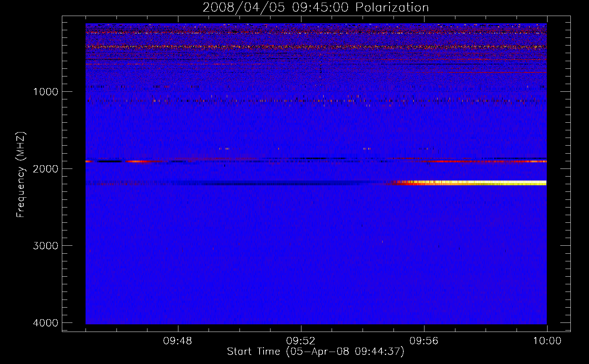Click the plot title '2008/04/05 09:45:00 Polarization'
This screenshot has width=589, height=364.
316,7
